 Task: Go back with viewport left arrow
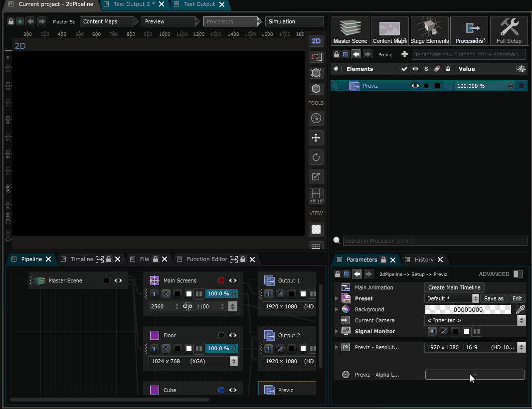click(30, 22)
